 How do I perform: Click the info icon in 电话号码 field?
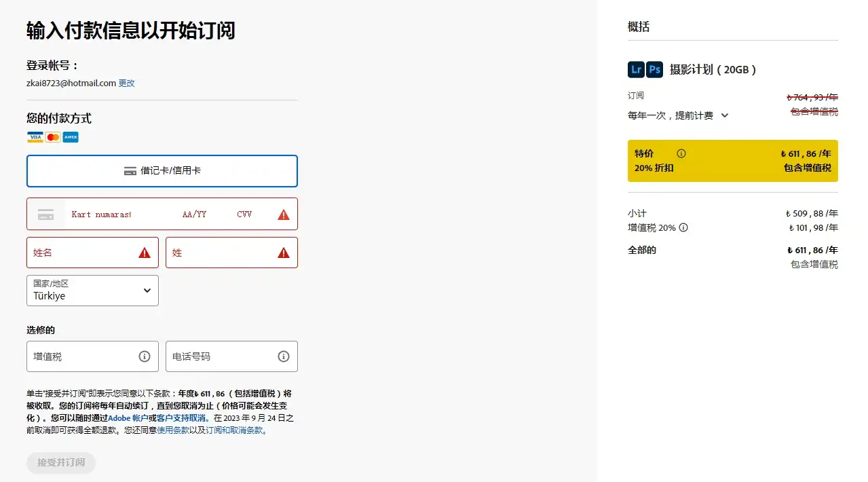coord(284,356)
